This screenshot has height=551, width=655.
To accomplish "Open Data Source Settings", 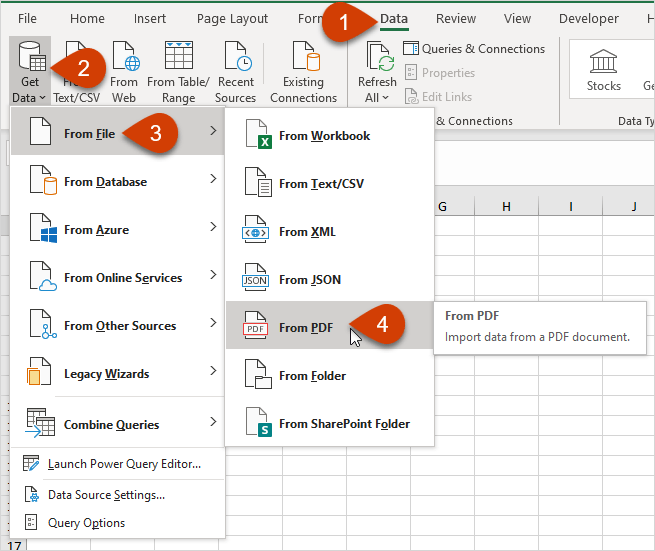I will click(106, 495).
